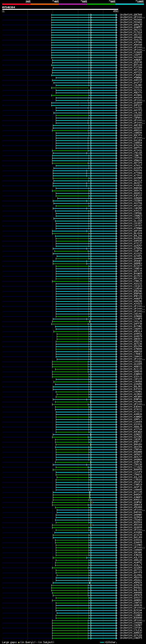Select hit UniRef100_P83483
146x644 pixels.
click(x=131, y=22)
